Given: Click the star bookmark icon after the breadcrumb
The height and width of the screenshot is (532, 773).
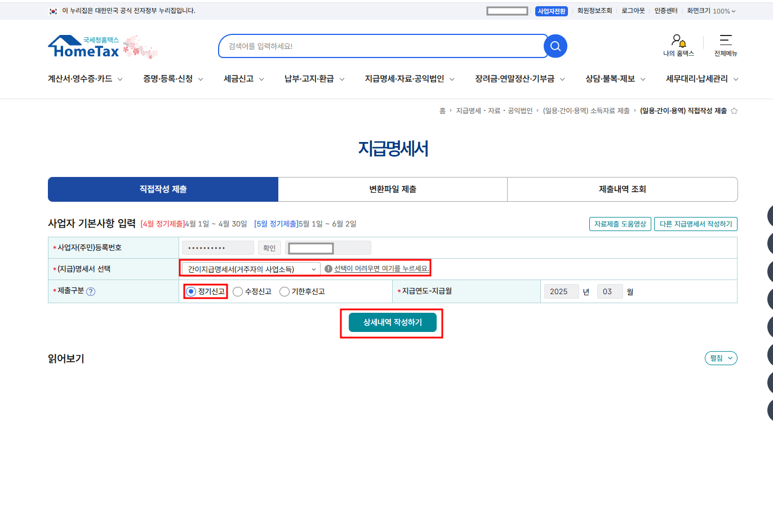Looking at the screenshot, I should coord(734,110).
